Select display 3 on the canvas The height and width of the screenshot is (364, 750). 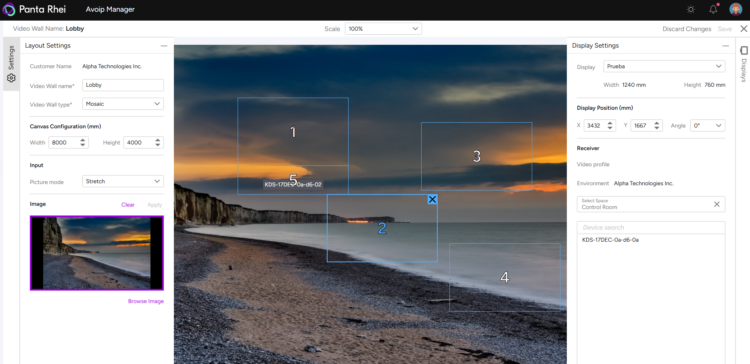tap(476, 156)
